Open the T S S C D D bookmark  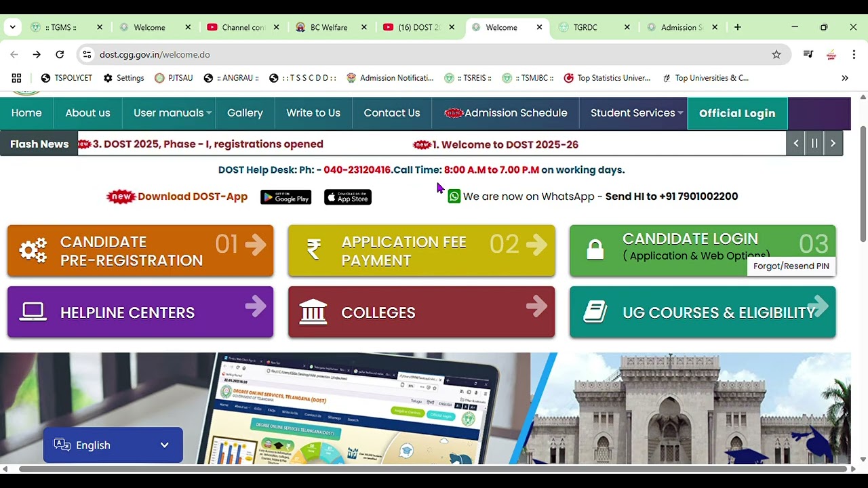point(302,78)
